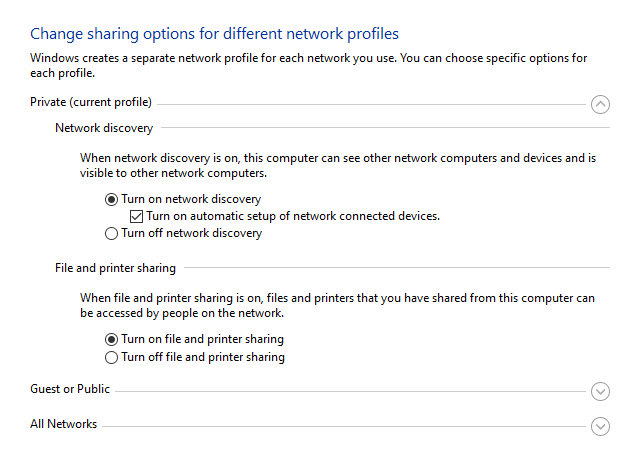Click the 'Turn off file and printer sharing' label text

[203, 357]
